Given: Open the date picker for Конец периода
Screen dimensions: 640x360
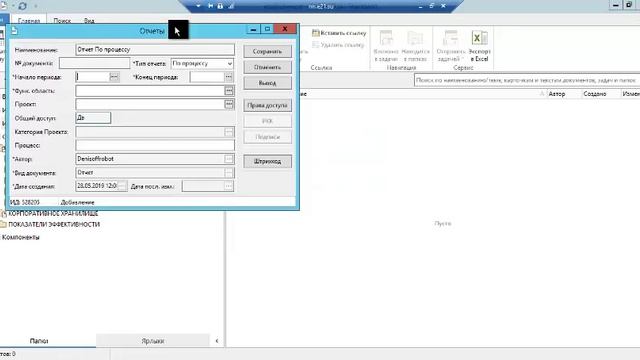Looking at the screenshot, I should click(229, 77).
